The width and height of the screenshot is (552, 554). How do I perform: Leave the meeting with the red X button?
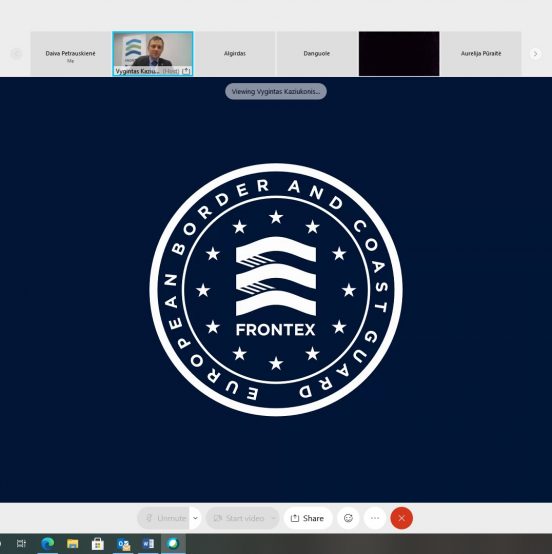click(401, 518)
